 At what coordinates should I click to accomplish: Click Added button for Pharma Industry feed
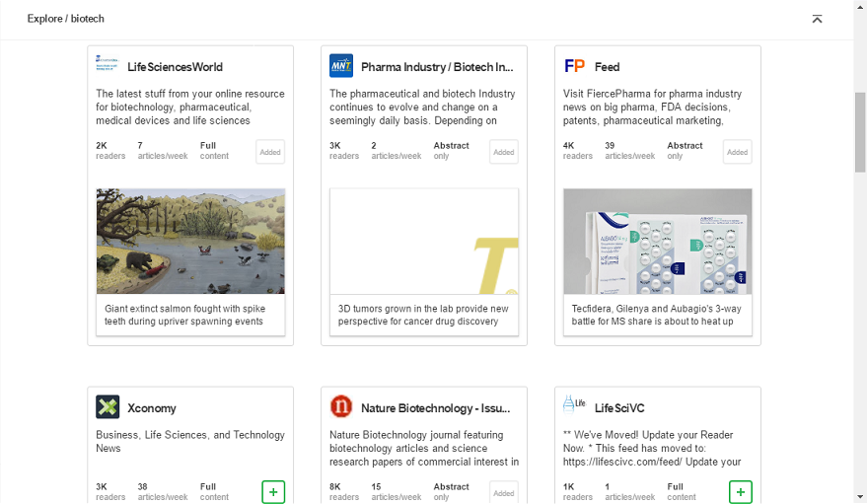click(504, 152)
